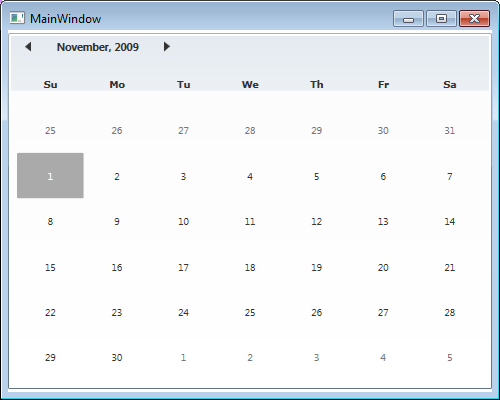The height and width of the screenshot is (400, 500).
Task: Select grayed-out December 5
Action: coord(450,358)
